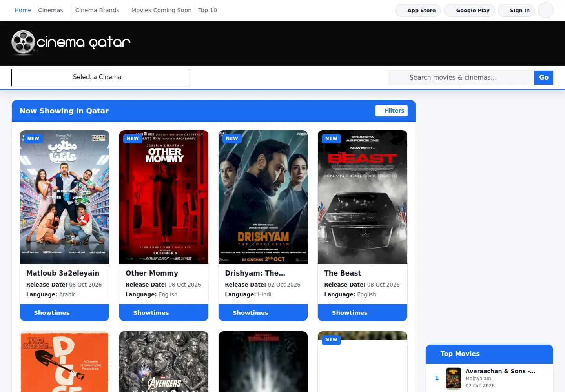The height and width of the screenshot is (392, 565).
Task: Click The Beast title
Action: [x=343, y=273]
